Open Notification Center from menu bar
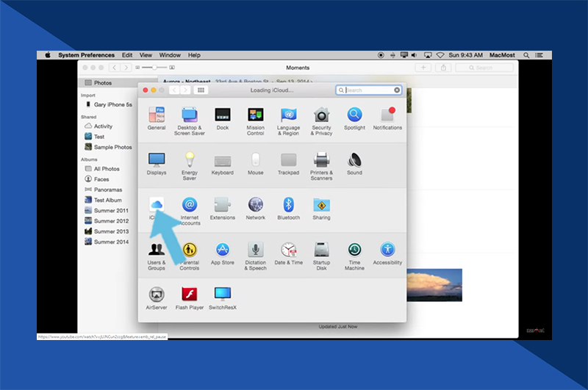 pos(539,55)
